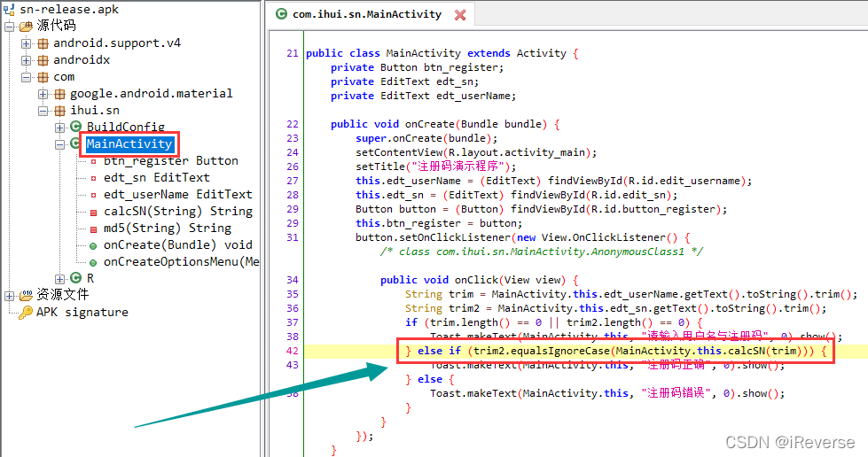Collapse the com package node
868x457 pixels.
[26, 77]
